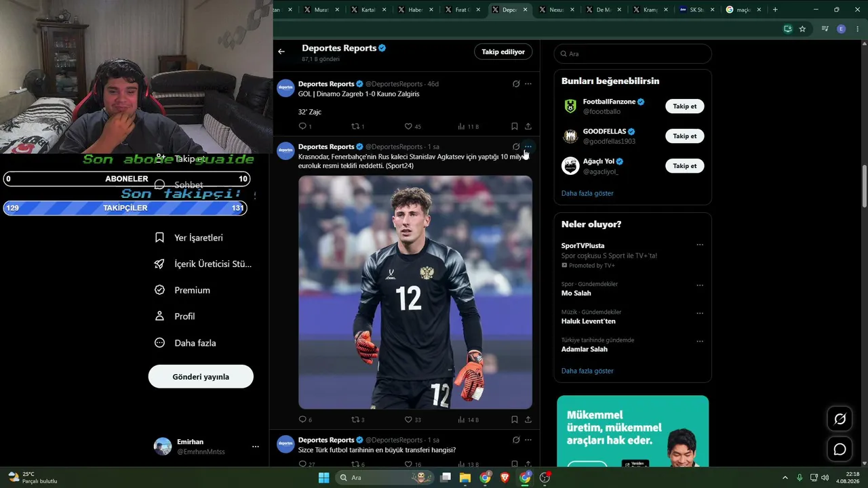Screen dimensions: 868x488
Task: Open more options for Adamlar Salah trend
Action: pos(700,341)
